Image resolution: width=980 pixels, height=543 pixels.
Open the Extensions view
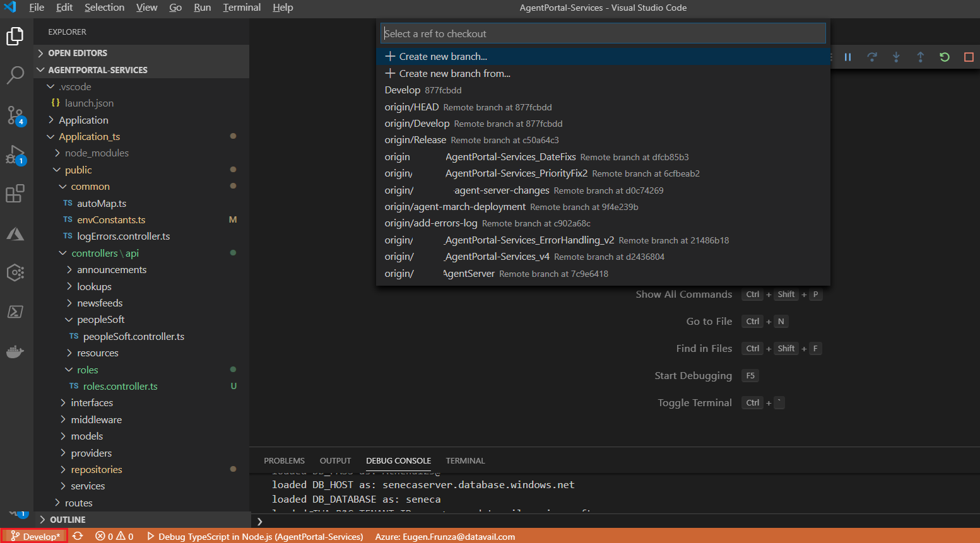pos(15,194)
